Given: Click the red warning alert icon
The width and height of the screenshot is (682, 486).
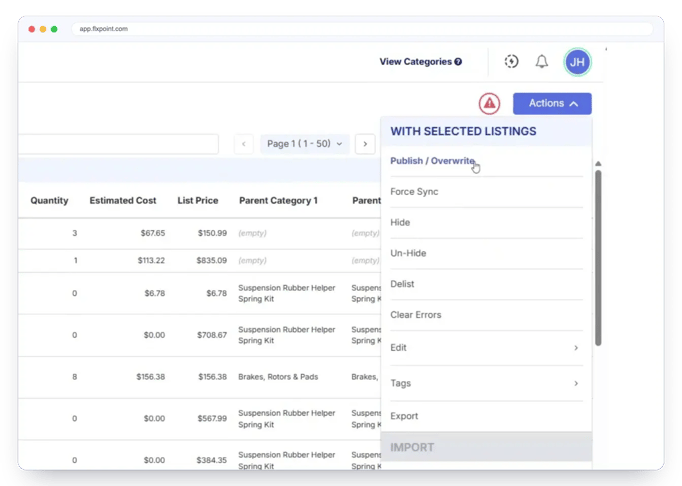Looking at the screenshot, I should 489,104.
